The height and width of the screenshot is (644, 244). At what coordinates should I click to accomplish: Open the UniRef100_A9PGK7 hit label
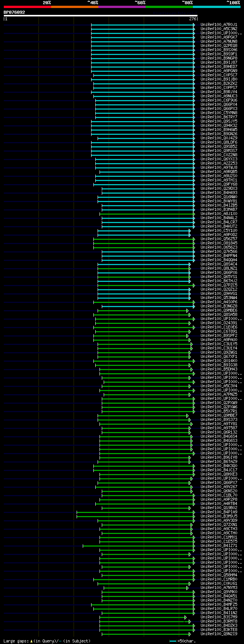219,37
